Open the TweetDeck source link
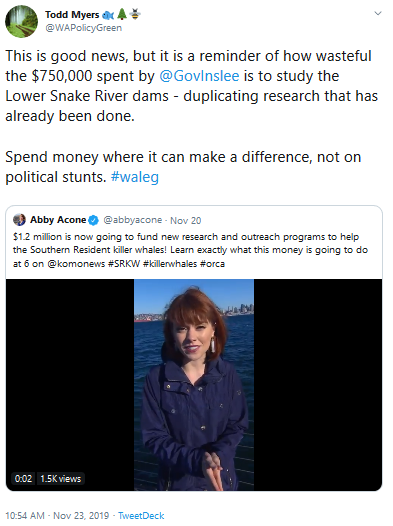 pyautogui.click(x=141, y=515)
